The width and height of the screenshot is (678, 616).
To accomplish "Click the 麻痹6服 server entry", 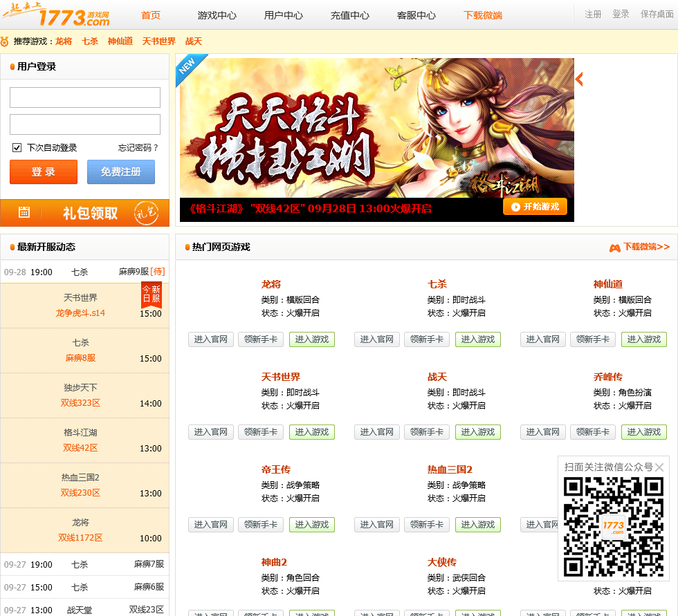I will [x=149, y=587].
